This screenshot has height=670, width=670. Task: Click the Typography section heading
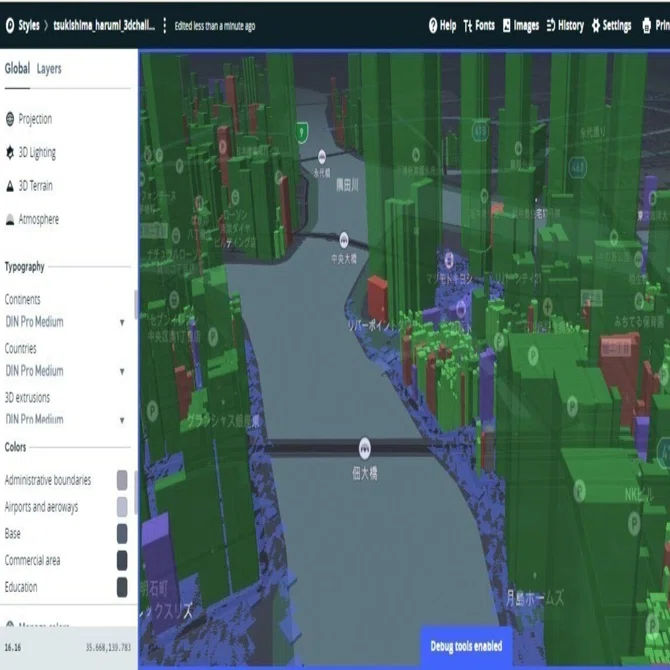click(24, 267)
